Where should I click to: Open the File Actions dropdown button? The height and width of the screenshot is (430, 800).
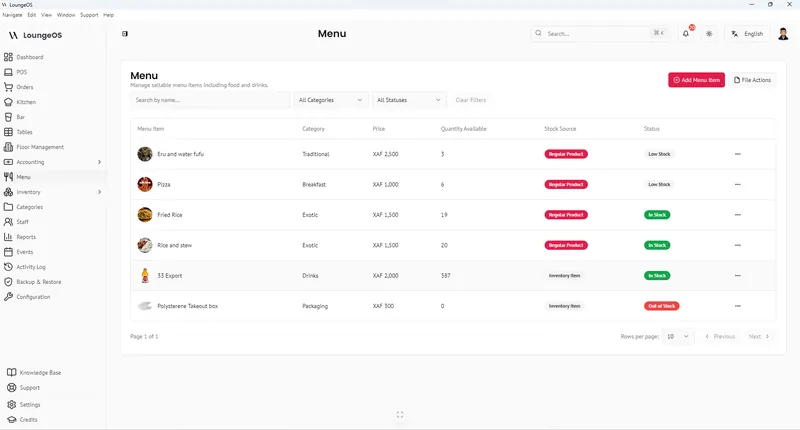pyautogui.click(x=752, y=80)
